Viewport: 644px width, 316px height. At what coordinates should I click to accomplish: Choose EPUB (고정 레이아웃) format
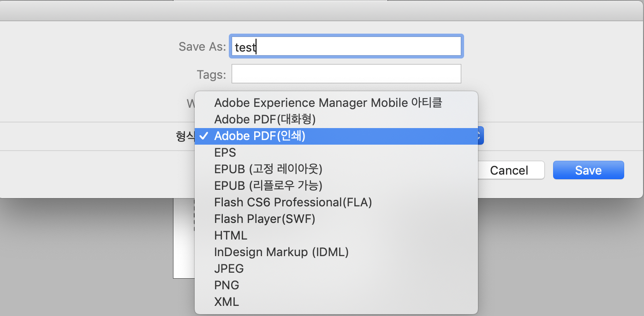click(336, 169)
